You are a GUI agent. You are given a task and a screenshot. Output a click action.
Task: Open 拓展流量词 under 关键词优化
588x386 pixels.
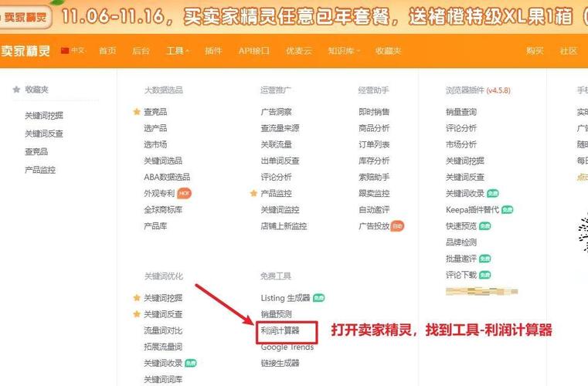[163, 347]
